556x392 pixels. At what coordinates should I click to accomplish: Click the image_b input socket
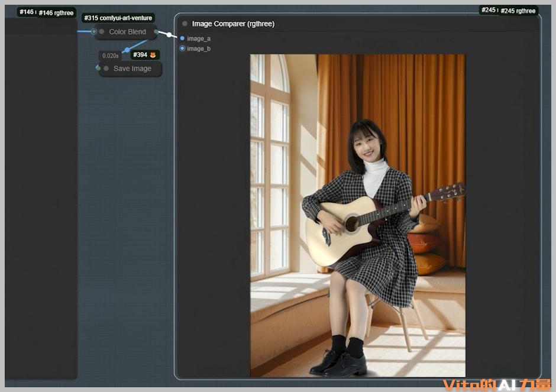182,48
